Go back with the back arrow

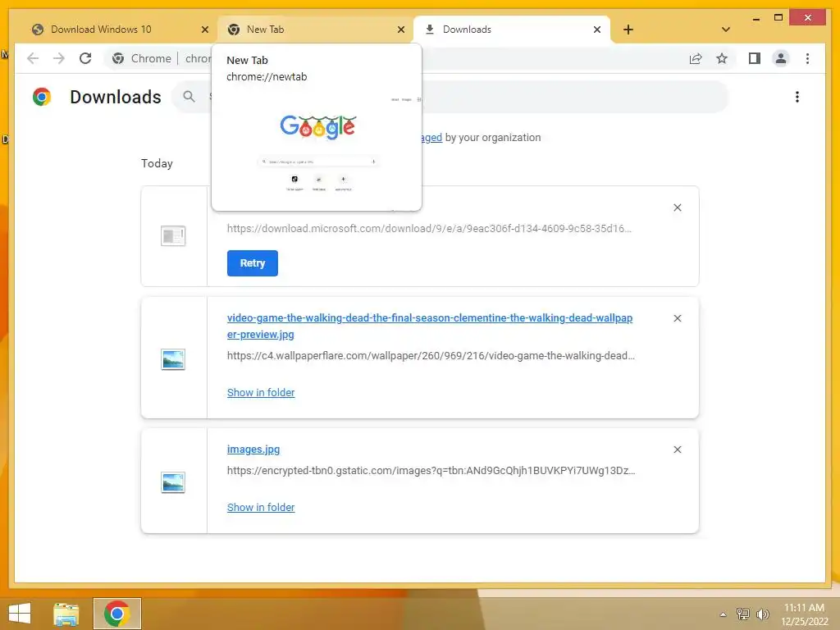pyautogui.click(x=33, y=58)
